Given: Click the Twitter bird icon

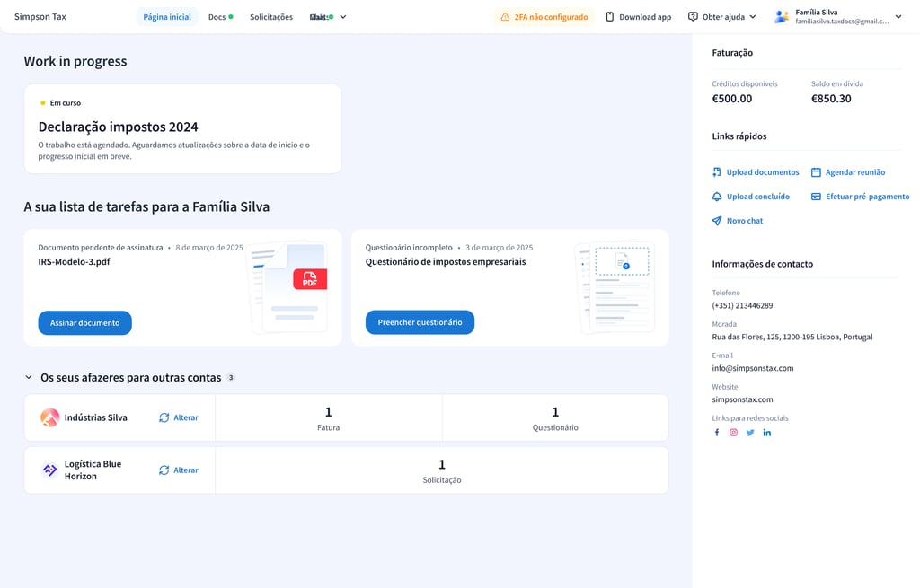Looking at the screenshot, I should pyautogui.click(x=750, y=433).
